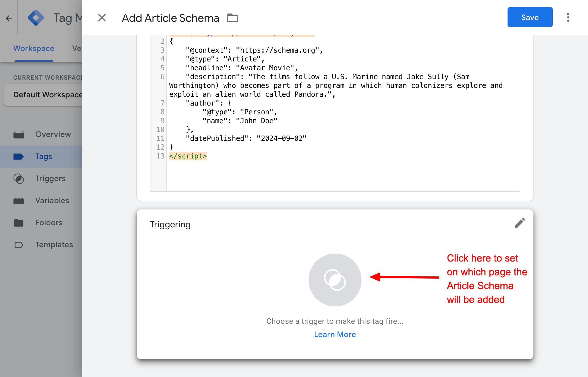The height and width of the screenshot is (377, 588).
Task: Open the Overview section
Action: [x=53, y=134]
